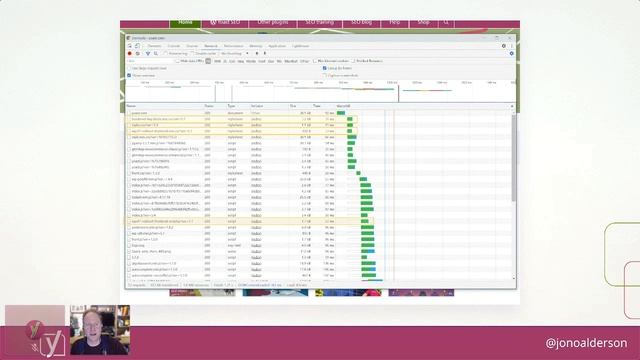Select the jquery min.js request row
This screenshot has width=640, height=360.
318,143
